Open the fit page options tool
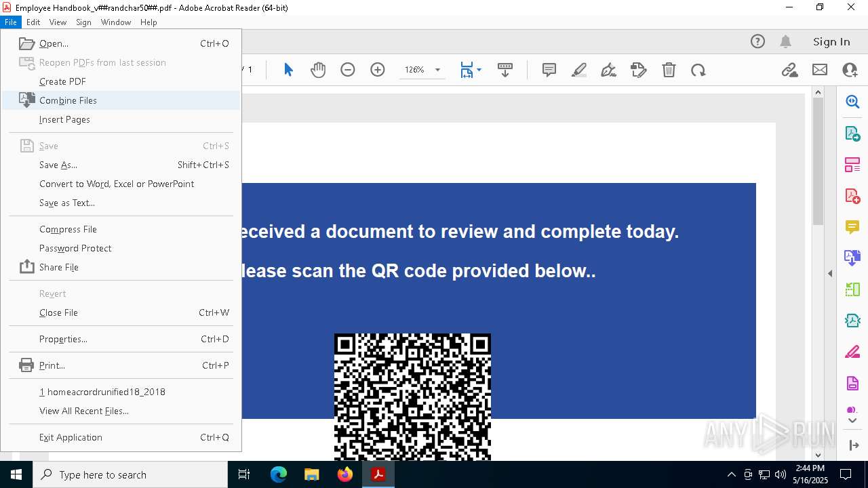This screenshot has height=488, width=868. [467, 70]
